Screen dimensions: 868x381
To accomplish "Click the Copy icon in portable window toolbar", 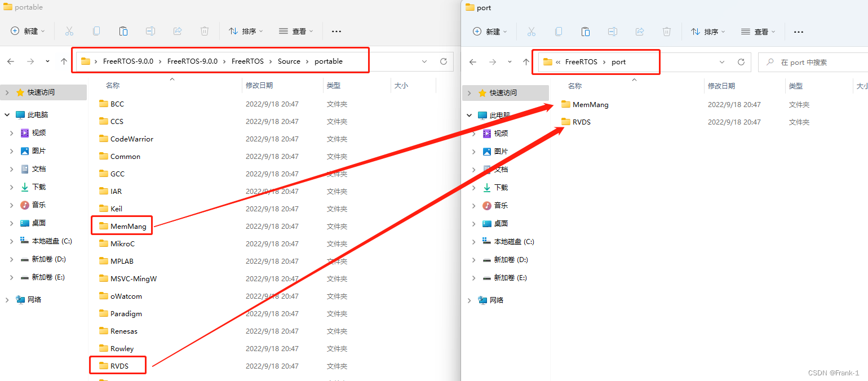I will point(96,31).
